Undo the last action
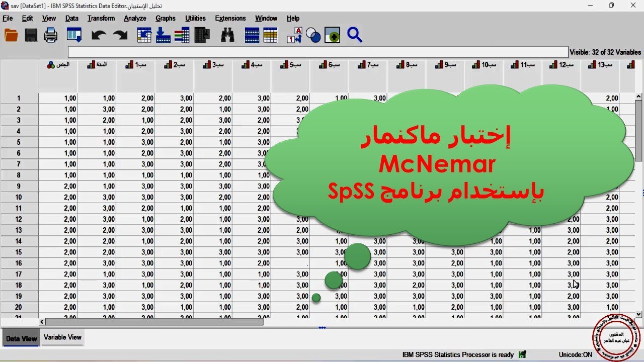Viewport: 644px width, 362px height. [x=99, y=35]
